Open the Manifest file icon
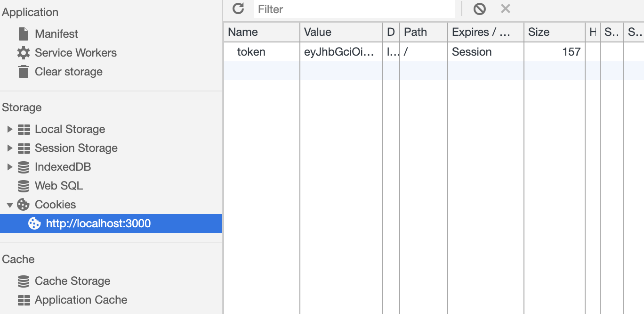 (x=23, y=34)
